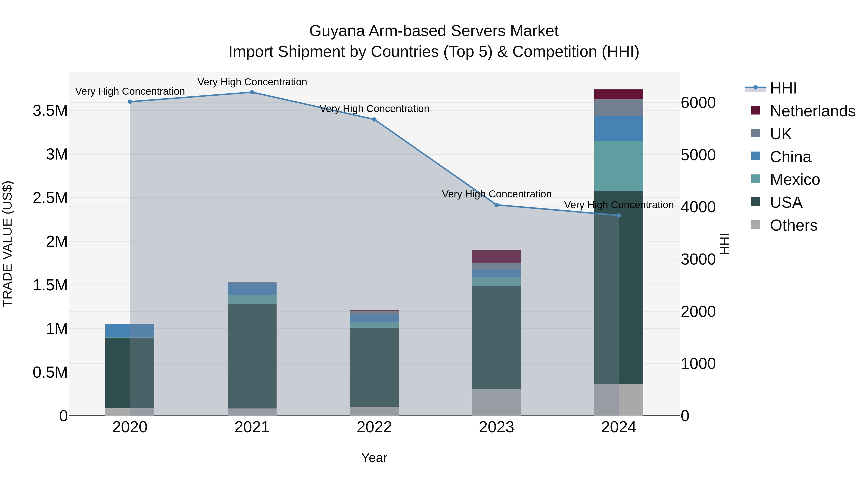Click the 0.5M trade value tick label

click(x=50, y=372)
